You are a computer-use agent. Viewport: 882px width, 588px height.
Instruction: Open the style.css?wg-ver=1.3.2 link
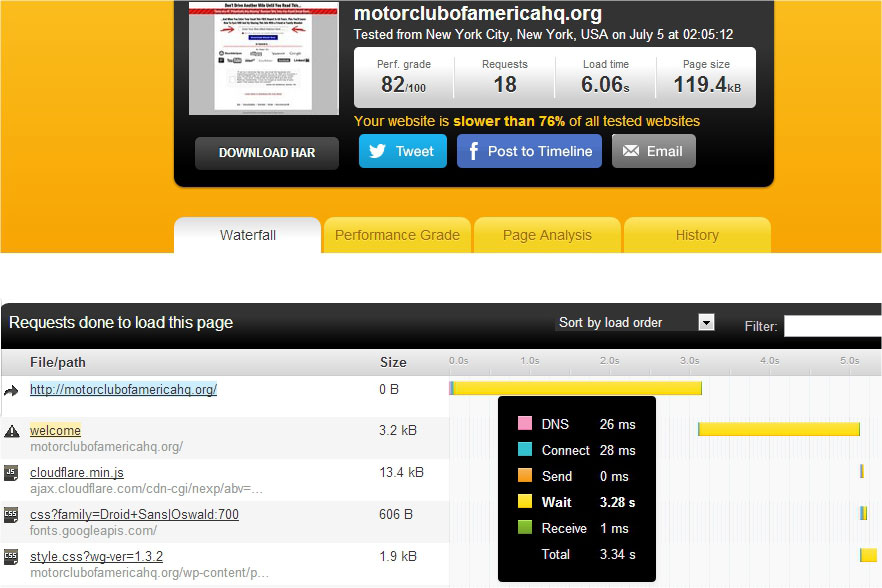96,556
